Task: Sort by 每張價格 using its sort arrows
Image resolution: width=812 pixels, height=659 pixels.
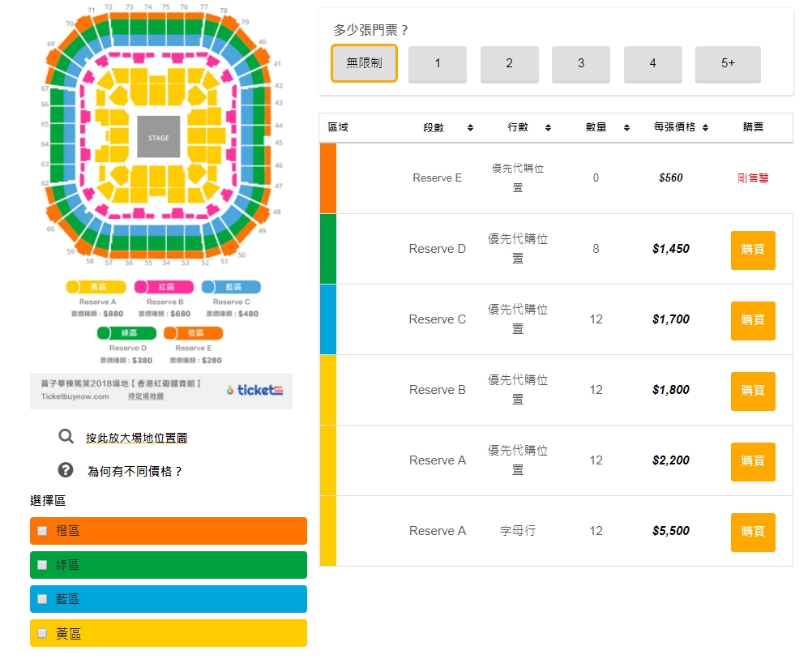Action: pos(705,127)
